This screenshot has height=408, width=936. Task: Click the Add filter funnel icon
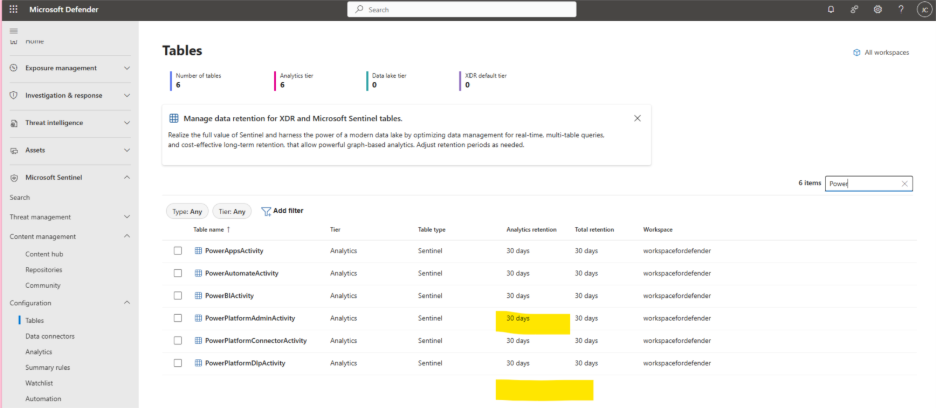click(266, 211)
